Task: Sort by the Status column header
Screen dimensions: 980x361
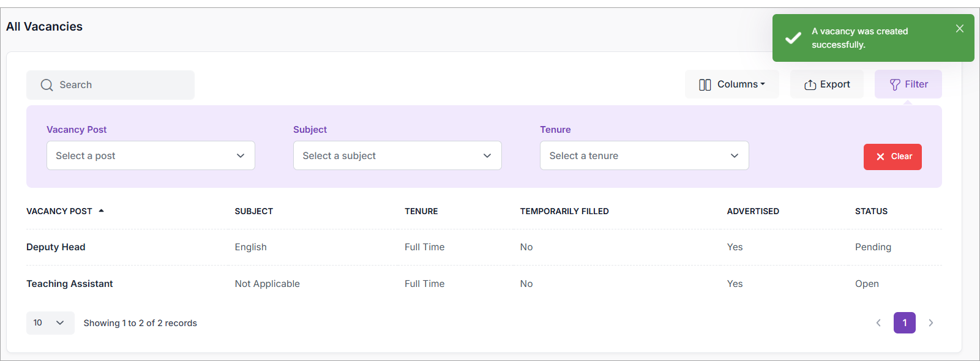Action: click(870, 211)
